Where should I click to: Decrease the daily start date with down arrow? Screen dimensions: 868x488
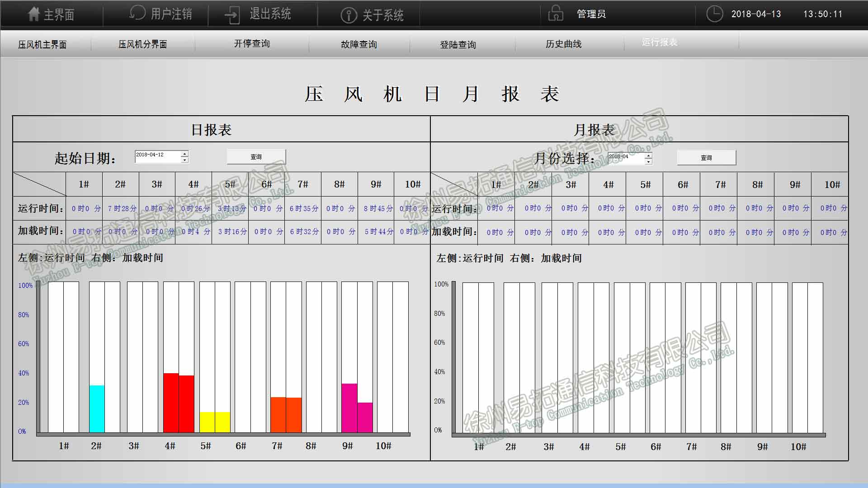[184, 160]
